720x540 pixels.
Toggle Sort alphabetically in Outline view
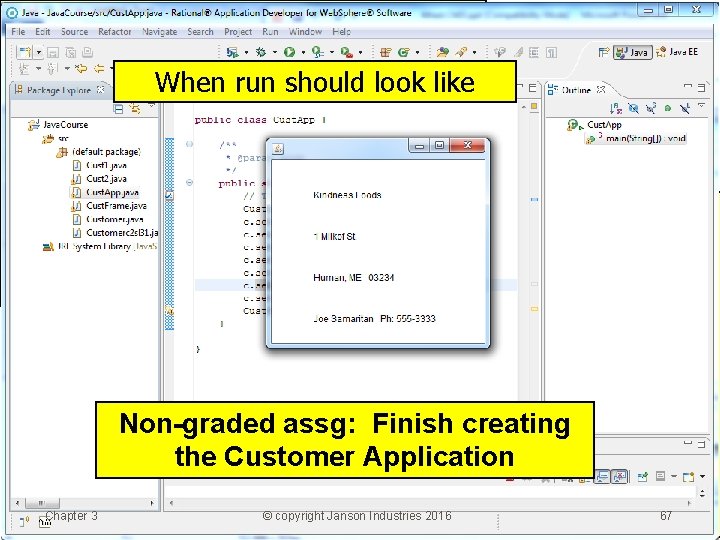pyautogui.click(x=616, y=108)
